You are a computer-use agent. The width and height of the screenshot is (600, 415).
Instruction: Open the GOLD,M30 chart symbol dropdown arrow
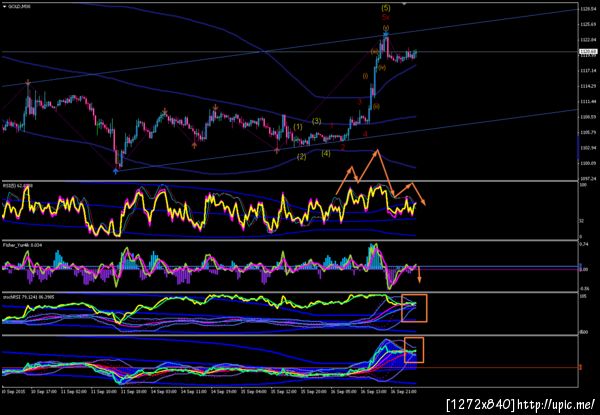[4, 7]
